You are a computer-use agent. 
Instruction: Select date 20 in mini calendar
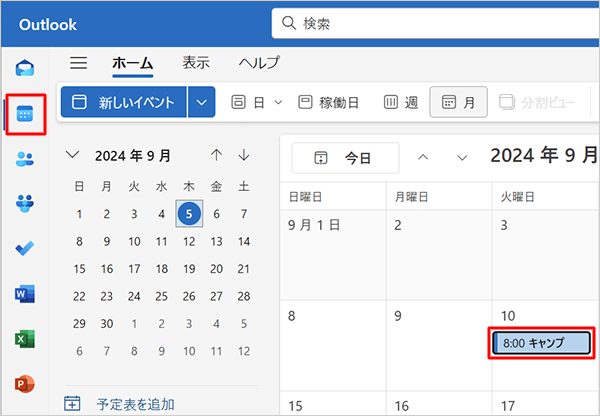(x=216, y=269)
